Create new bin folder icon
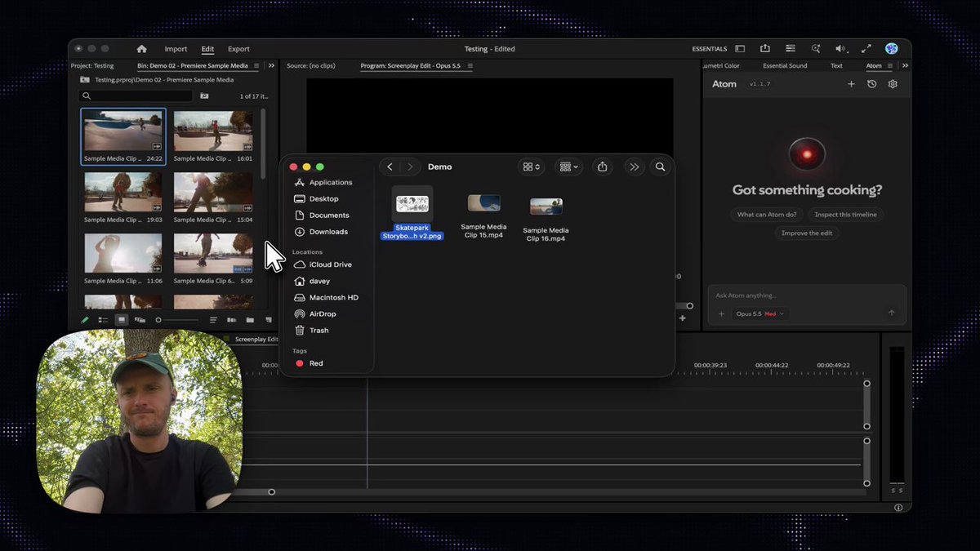980x551 pixels. 250,320
